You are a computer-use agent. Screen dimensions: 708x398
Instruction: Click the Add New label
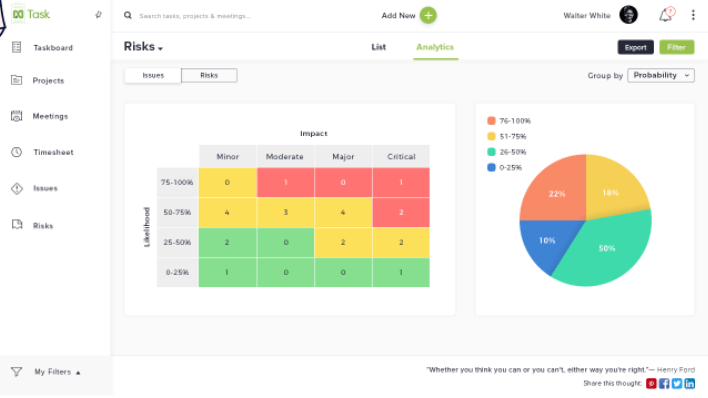click(x=398, y=15)
